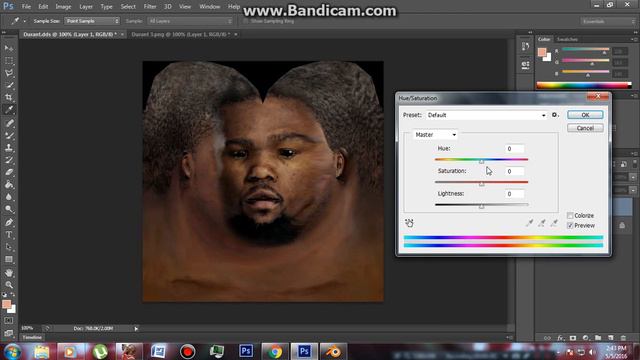
Task: Click the Saturation value input field
Action: (x=514, y=171)
